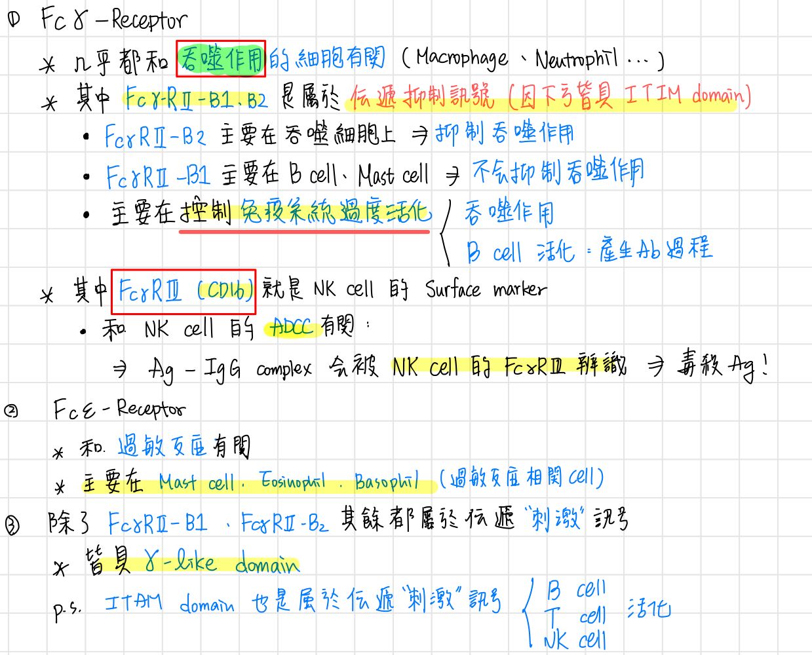Viewport: 812px width, 655px height.
Task: Click the handwritten word Macrophage
Action: (461, 59)
